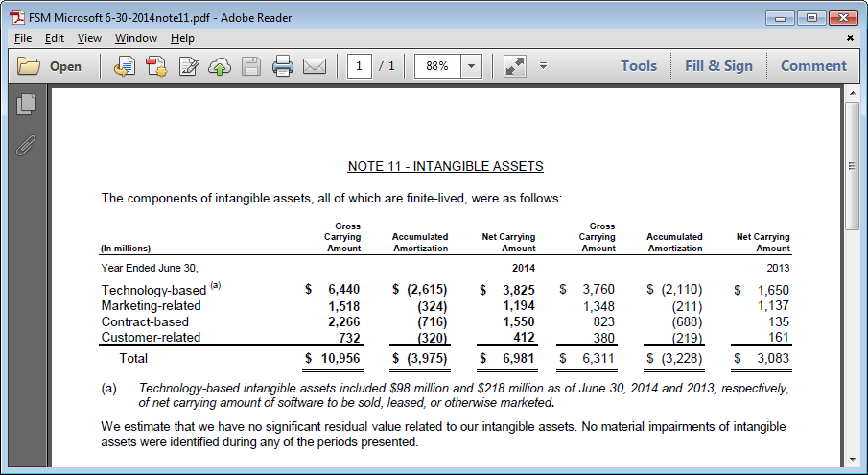Click the value 2,266 for Contract-based

tap(343, 321)
